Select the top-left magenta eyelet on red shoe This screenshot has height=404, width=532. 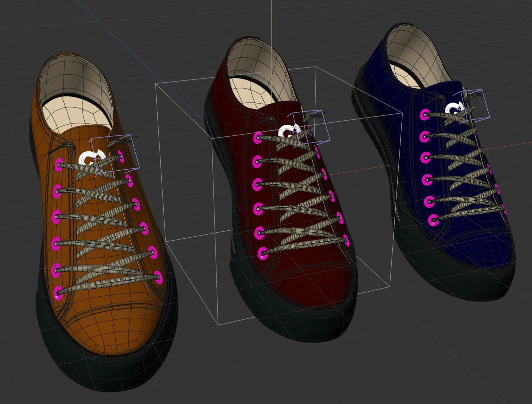point(258,137)
